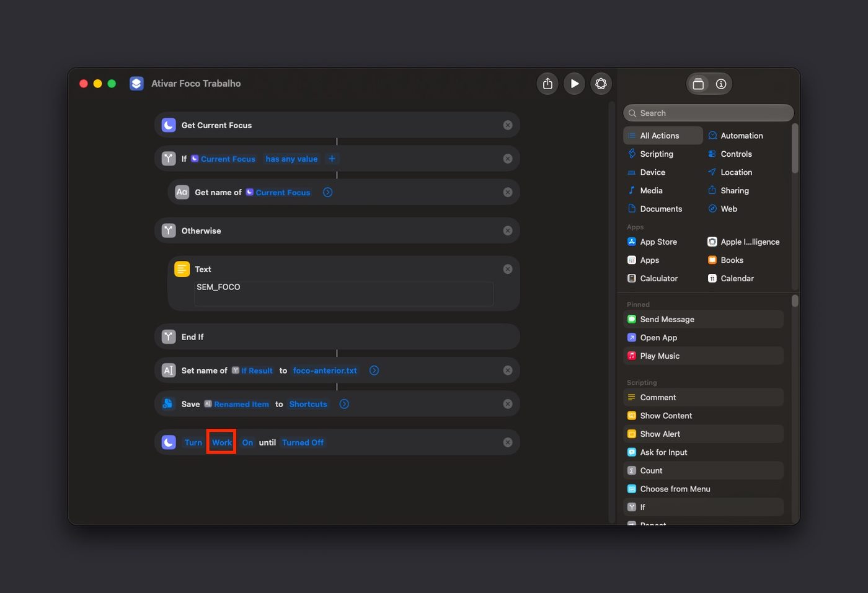Click the SEM_FOCO text field
The image size is (868, 593).
(344, 294)
